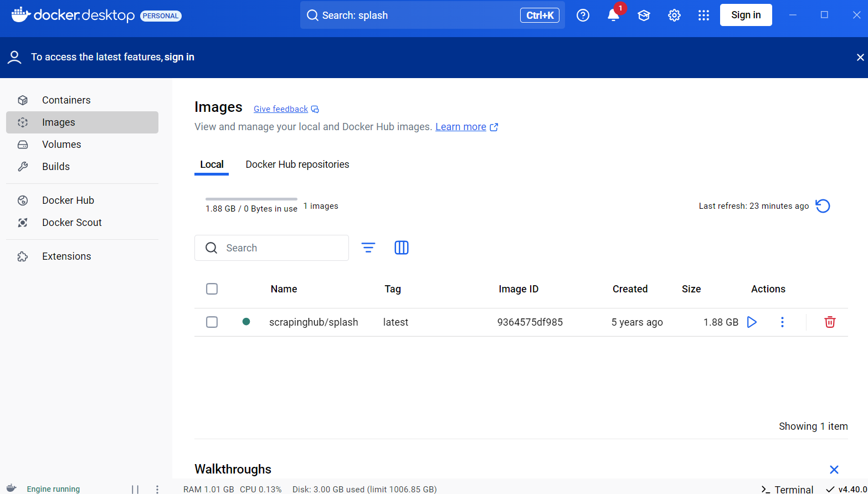Click the Volumes sidebar icon

23,145
